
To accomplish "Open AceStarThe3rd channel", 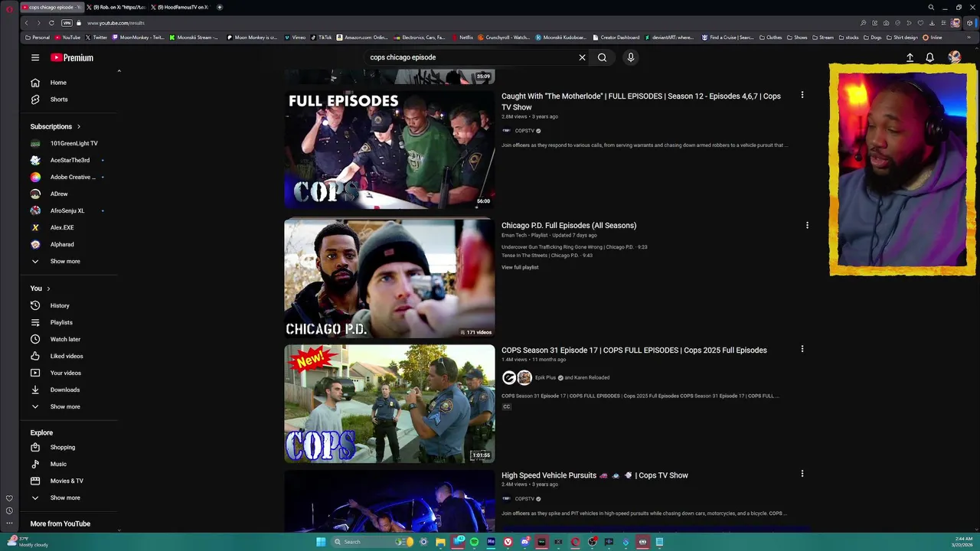I will point(69,160).
